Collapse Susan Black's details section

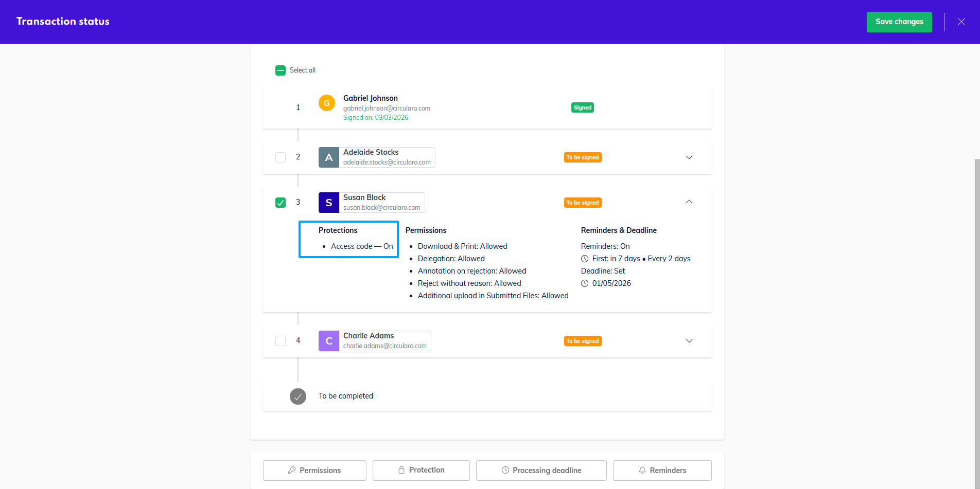coord(689,202)
